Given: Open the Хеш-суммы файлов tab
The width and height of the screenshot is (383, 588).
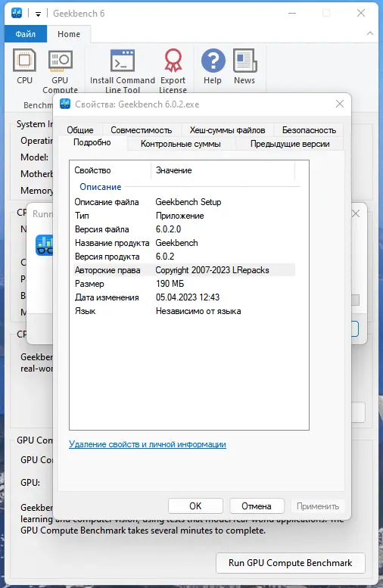Looking at the screenshot, I should click(x=227, y=130).
